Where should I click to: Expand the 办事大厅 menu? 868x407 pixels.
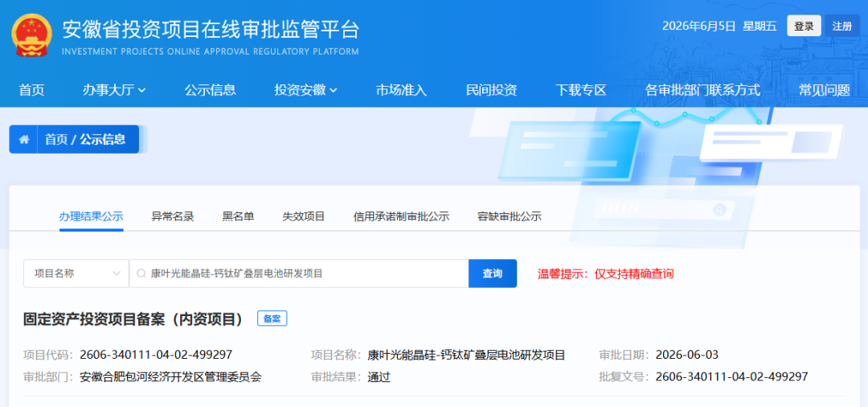click(114, 90)
